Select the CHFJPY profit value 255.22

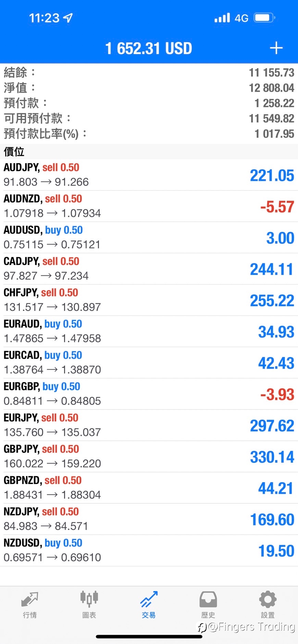272,301
